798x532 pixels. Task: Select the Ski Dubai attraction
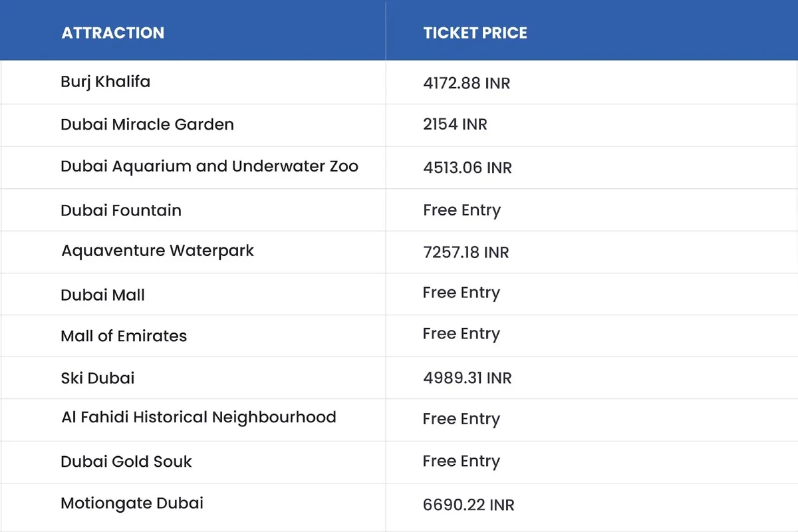pyautogui.click(x=98, y=378)
